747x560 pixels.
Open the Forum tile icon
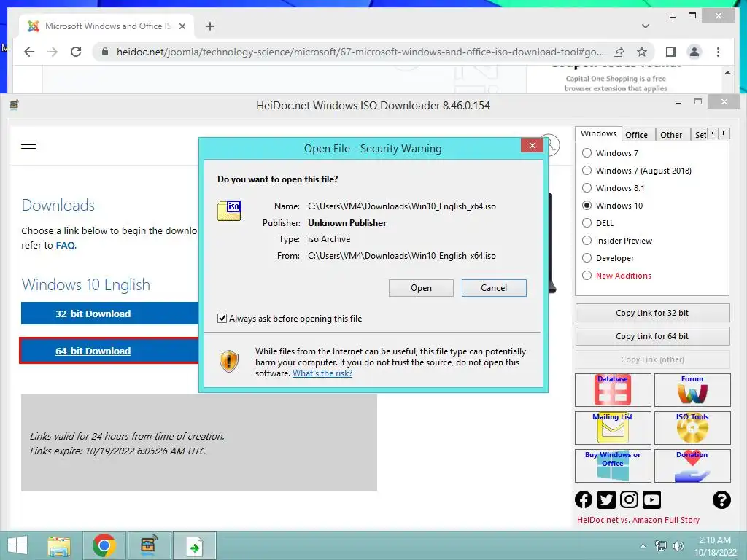tap(692, 390)
